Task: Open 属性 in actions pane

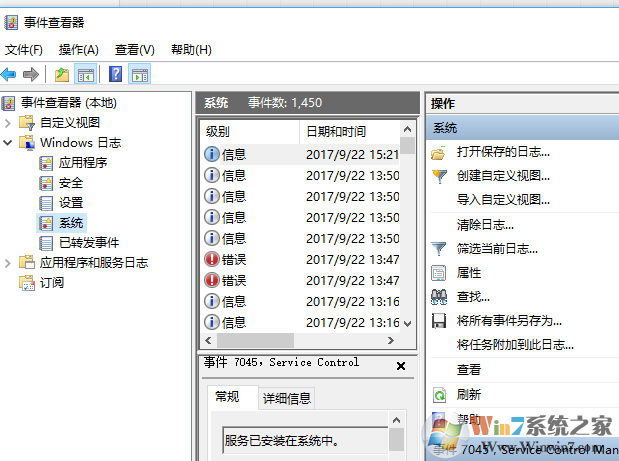Action: pyautogui.click(x=469, y=273)
